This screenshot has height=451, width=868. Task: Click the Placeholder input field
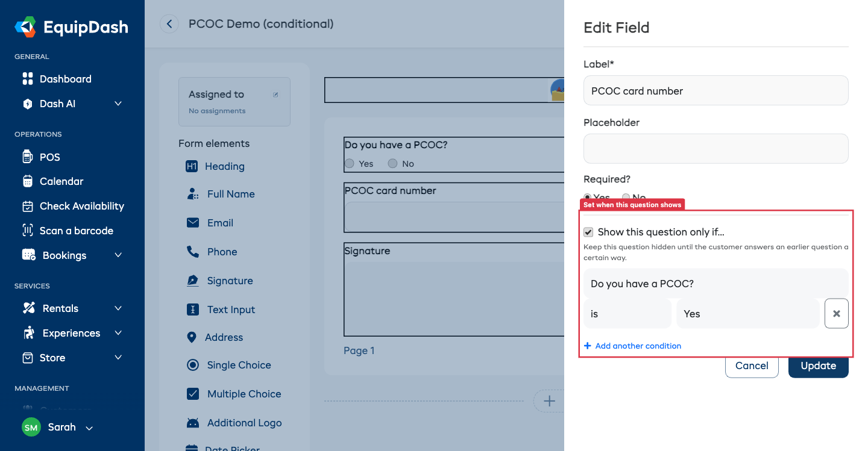[x=715, y=149]
